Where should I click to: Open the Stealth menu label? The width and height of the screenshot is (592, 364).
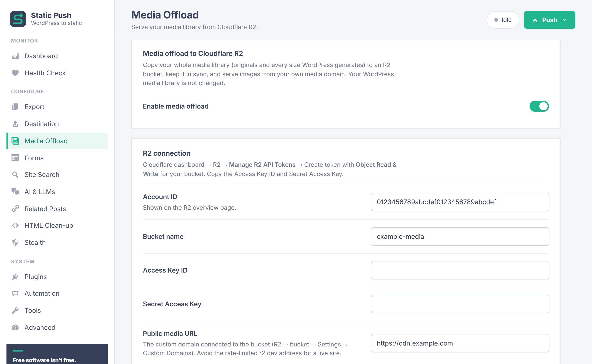[x=35, y=243]
